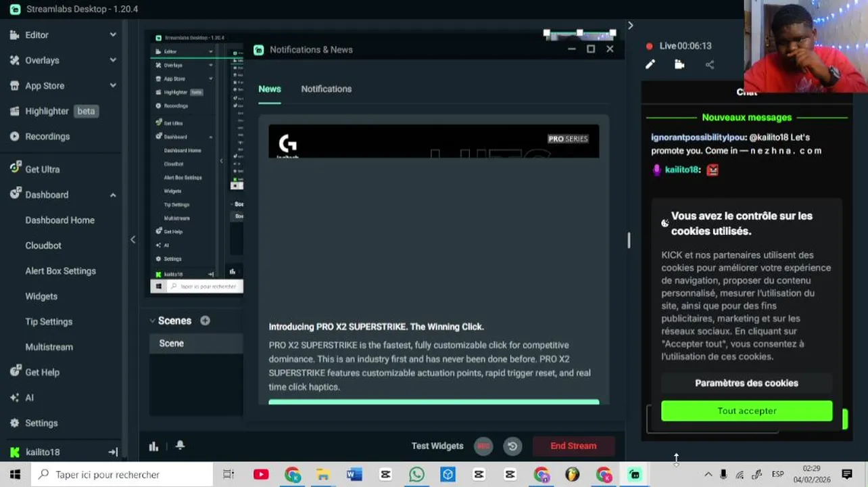Show hidden system tray icons

[x=708, y=475]
